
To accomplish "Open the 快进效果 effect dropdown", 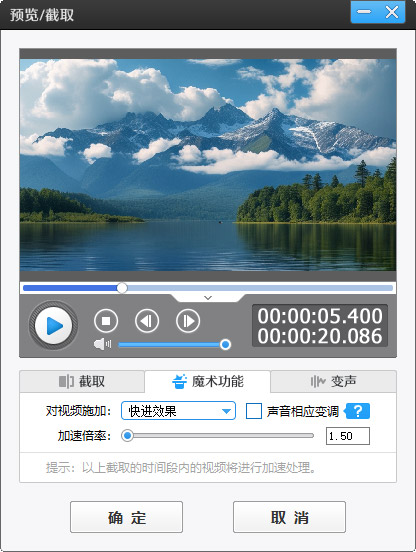I will click(x=178, y=411).
